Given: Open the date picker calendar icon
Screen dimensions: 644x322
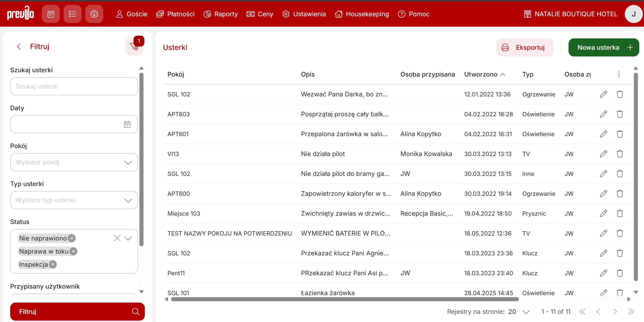Looking at the screenshot, I should pyautogui.click(x=127, y=124).
